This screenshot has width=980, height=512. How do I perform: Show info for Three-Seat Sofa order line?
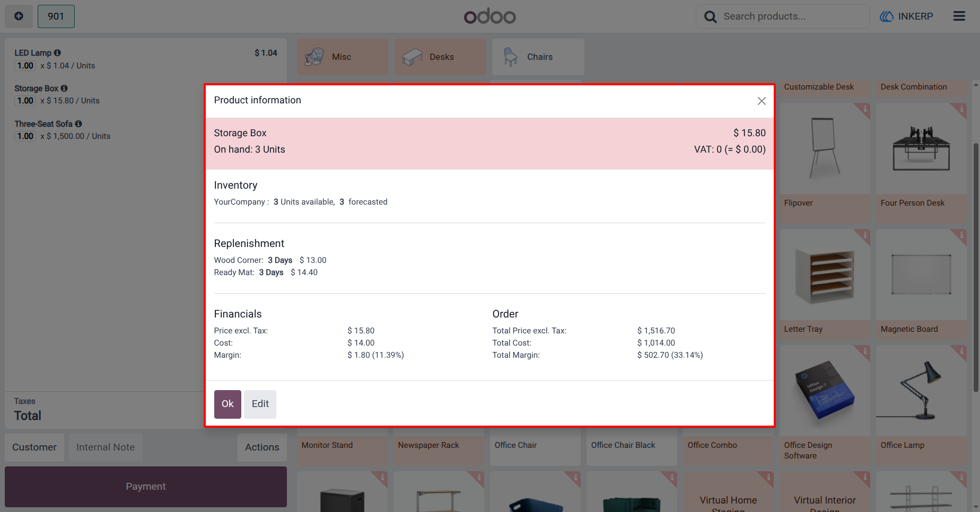point(78,124)
